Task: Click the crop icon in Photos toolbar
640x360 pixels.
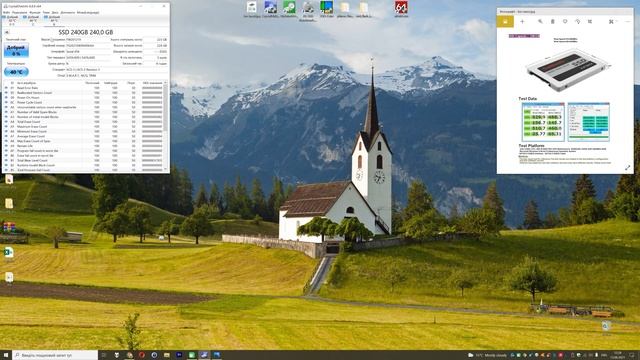Action: [x=590, y=22]
